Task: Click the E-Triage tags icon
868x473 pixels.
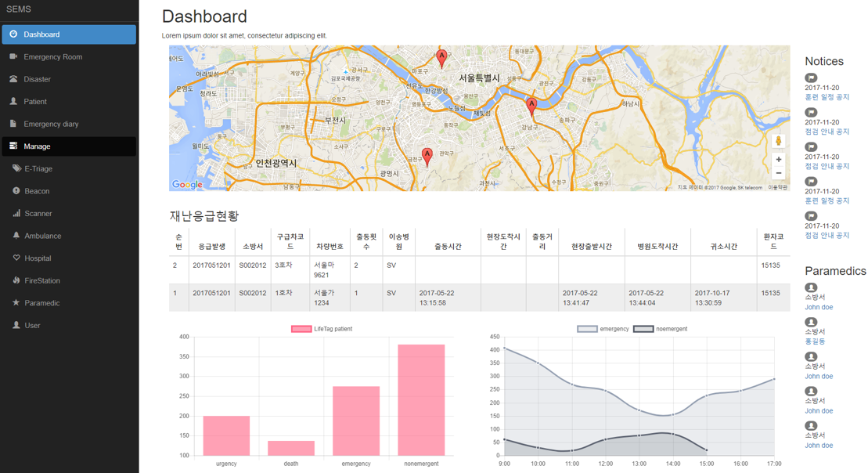Action: [x=16, y=168]
